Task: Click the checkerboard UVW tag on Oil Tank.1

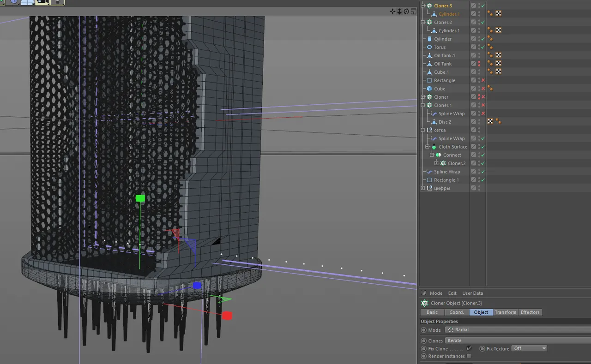Action: tap(499, 55)
